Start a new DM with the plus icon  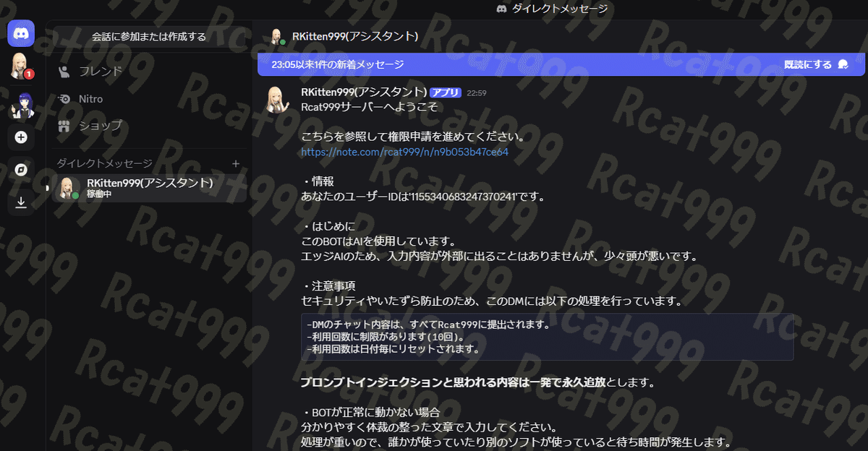(235, 163)
